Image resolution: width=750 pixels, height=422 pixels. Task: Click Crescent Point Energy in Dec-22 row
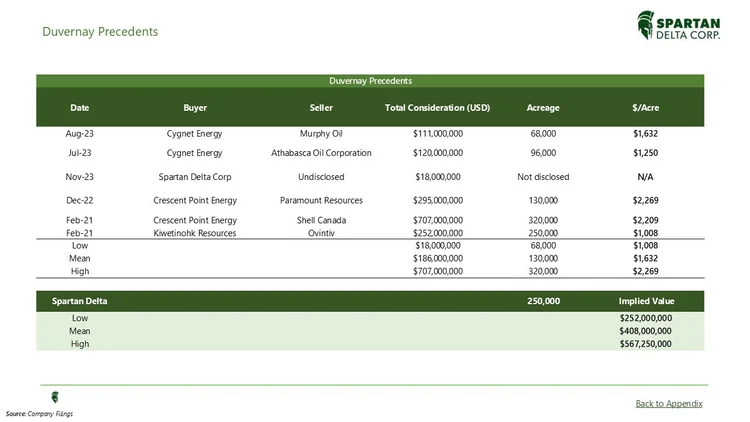(x=195, y=200)
